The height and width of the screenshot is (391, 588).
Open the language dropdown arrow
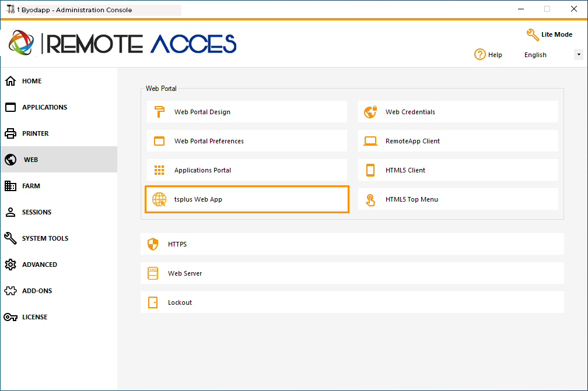point(579,55)
